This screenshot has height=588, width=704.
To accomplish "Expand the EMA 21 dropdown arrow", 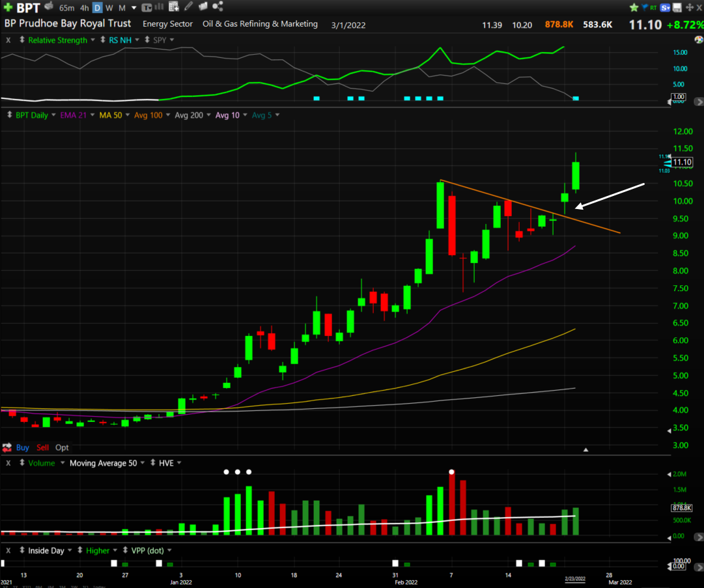I will point(92,115).
